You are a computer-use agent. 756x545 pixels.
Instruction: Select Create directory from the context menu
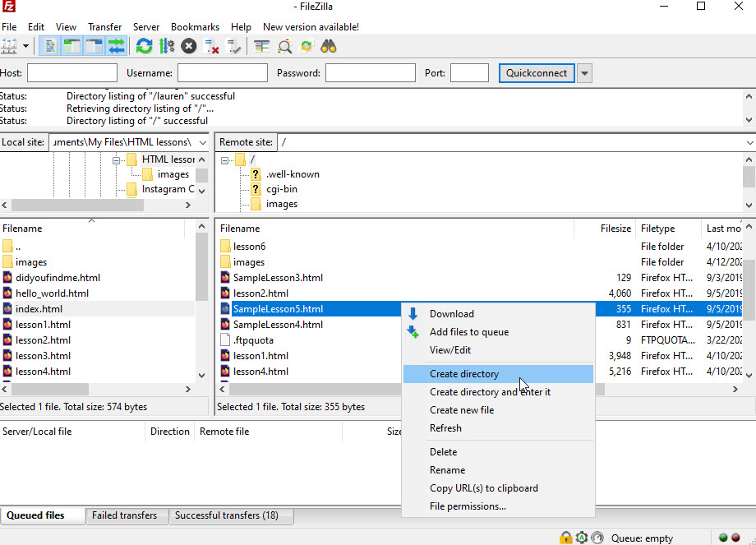[x=498, y=374]
